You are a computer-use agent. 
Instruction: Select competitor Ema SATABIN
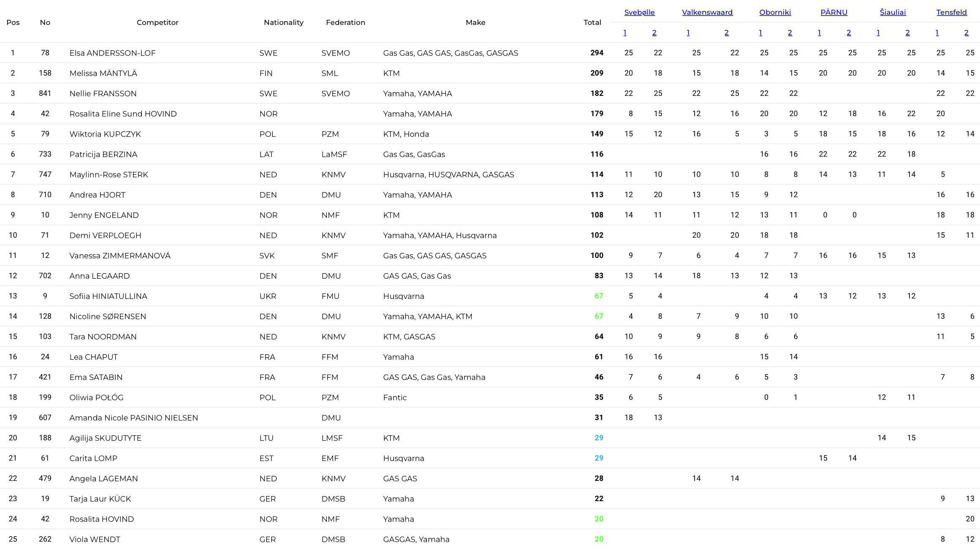point(96,377)
